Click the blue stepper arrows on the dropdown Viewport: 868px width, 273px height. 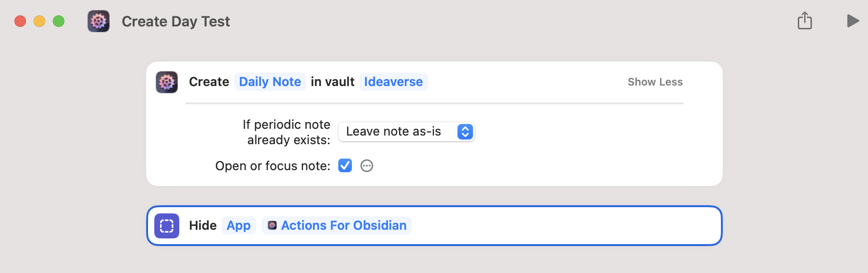click(x=465, y=132)
